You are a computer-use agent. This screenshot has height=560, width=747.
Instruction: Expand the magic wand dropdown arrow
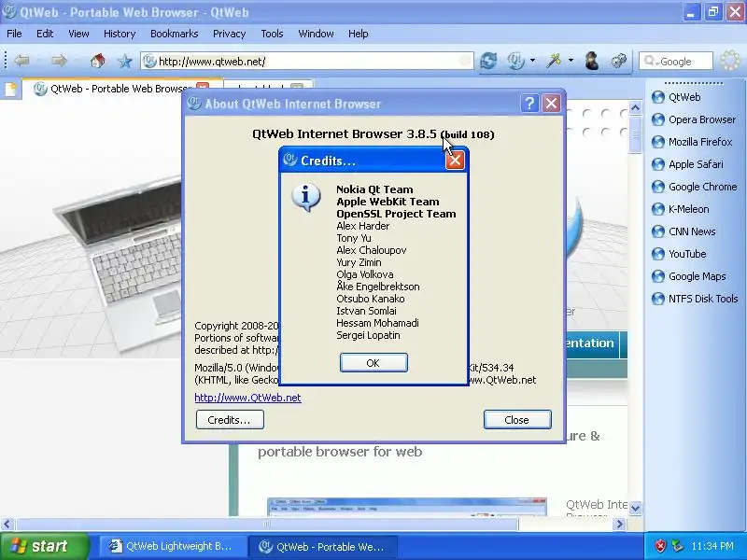(x=571, y=61)
